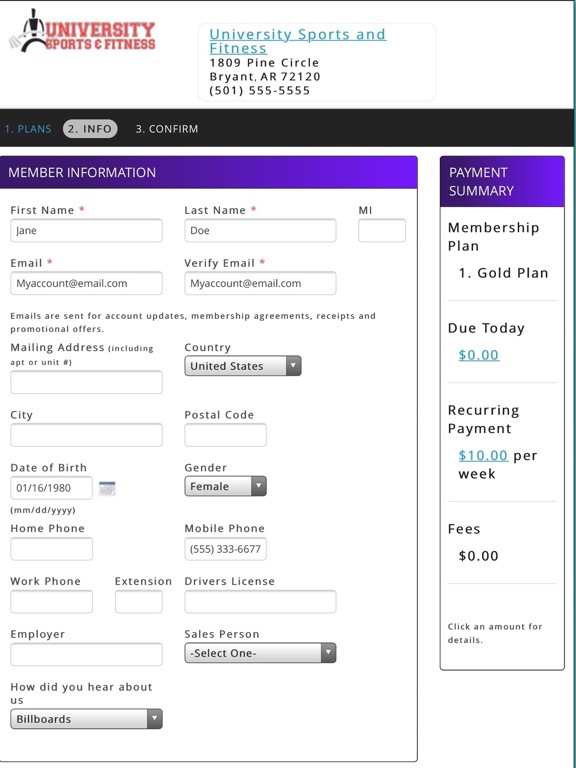Image resolution: width=576 pixels, height=768 pixels.
Task: Click the Date of Birth field
Action: click(51, 488)
